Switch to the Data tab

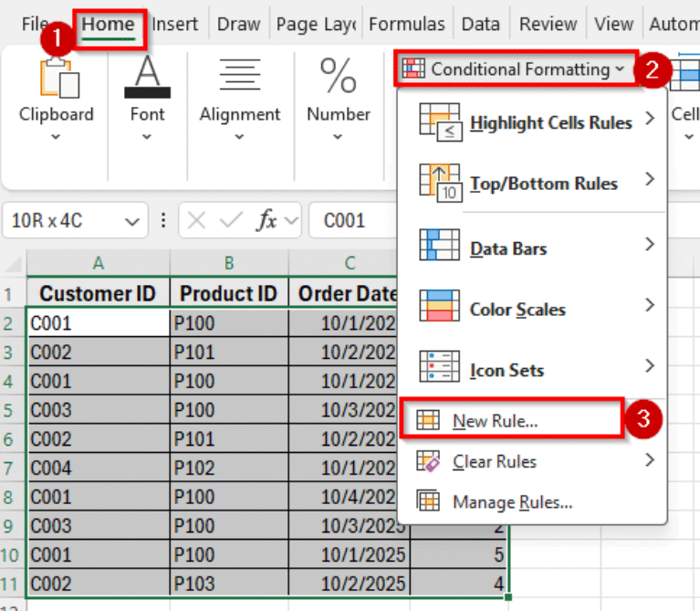[480, 24]
